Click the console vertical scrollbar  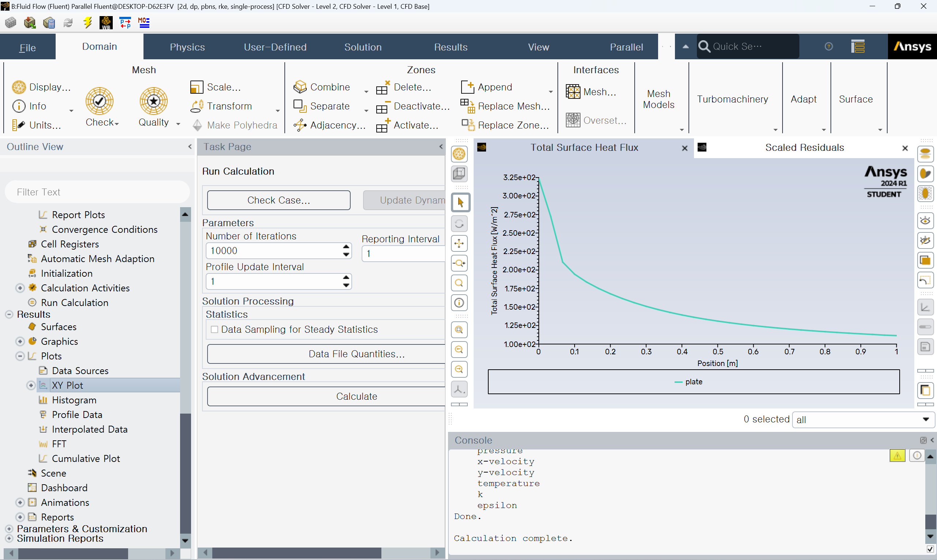[930, 522]
